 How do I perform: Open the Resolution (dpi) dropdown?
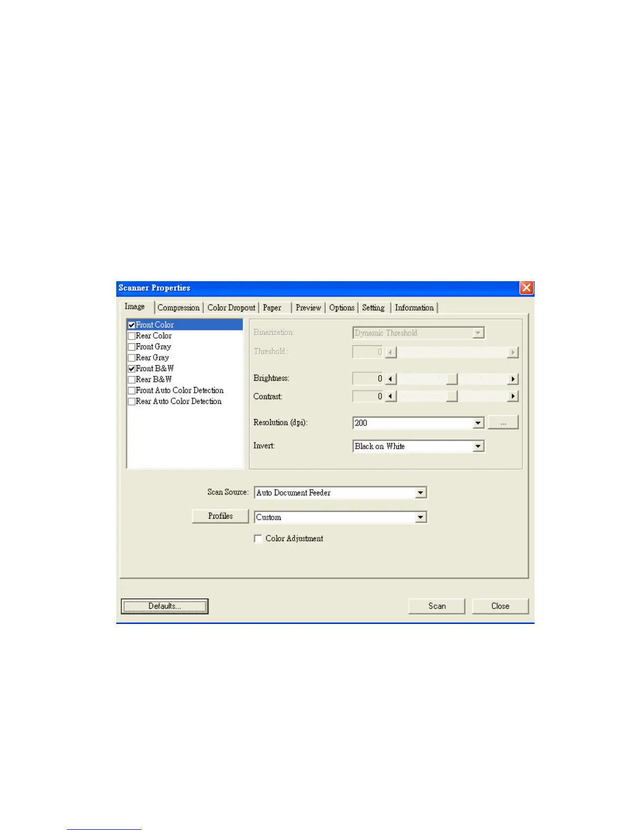click(478, 423)
